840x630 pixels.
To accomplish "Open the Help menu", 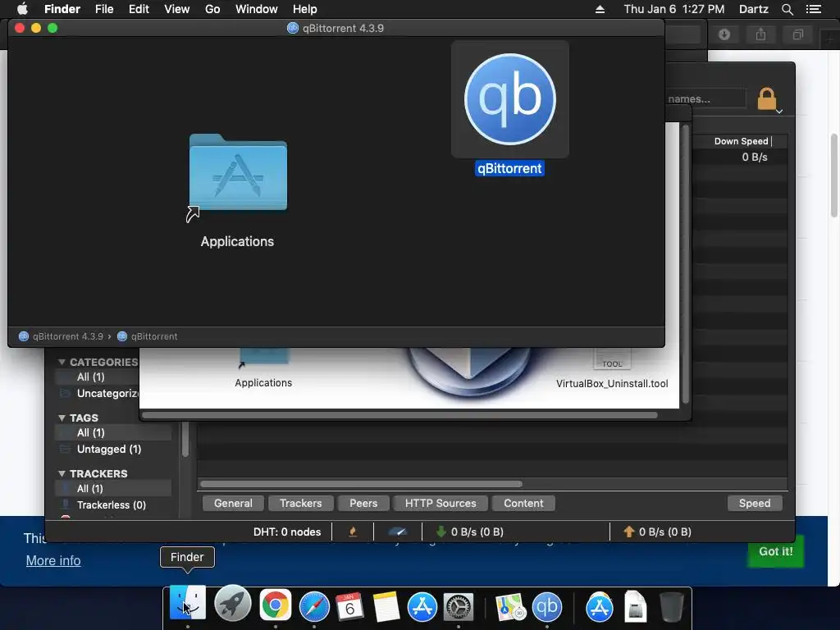I will [305, 9].
